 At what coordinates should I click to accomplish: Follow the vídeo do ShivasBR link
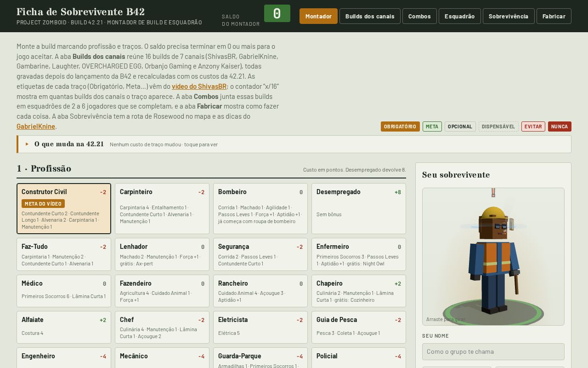(199, 86)
